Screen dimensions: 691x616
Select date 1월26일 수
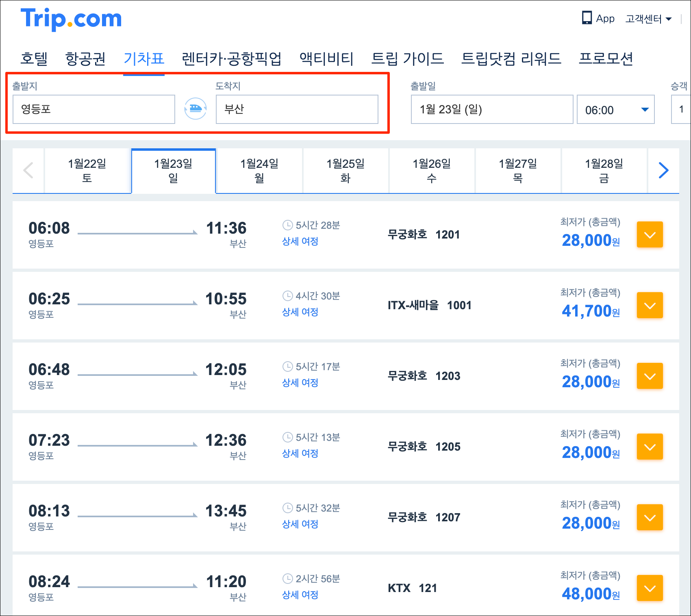click(432, 171)
